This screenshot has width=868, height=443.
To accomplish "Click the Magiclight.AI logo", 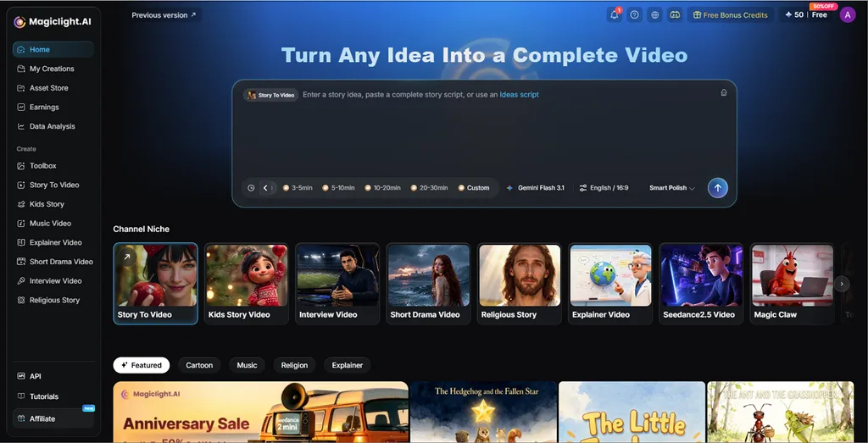I will tap(53, 21).
